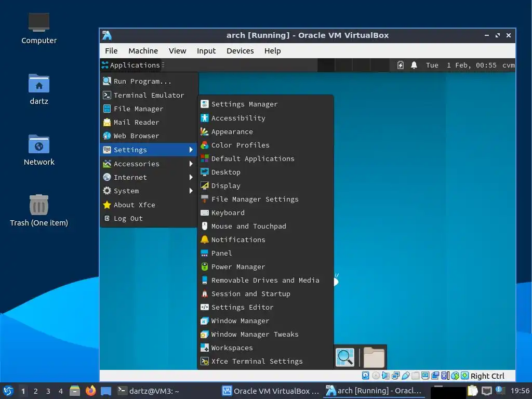Click the Power Manager icon
Image resolution: width=532 pixels, height=399 pixels.
click(x=205, y=267)
